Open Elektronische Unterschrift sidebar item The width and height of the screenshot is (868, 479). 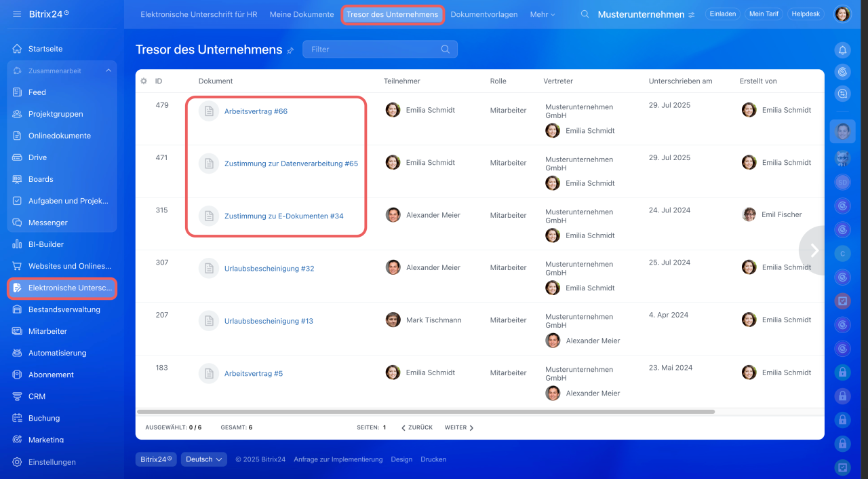(x=62, y=288)
